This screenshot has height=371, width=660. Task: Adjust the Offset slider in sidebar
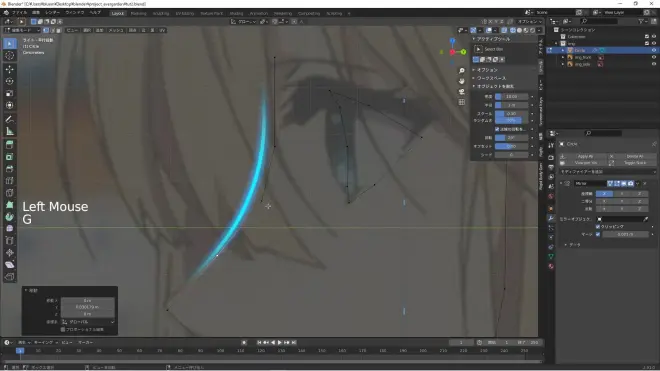[511, 146]
